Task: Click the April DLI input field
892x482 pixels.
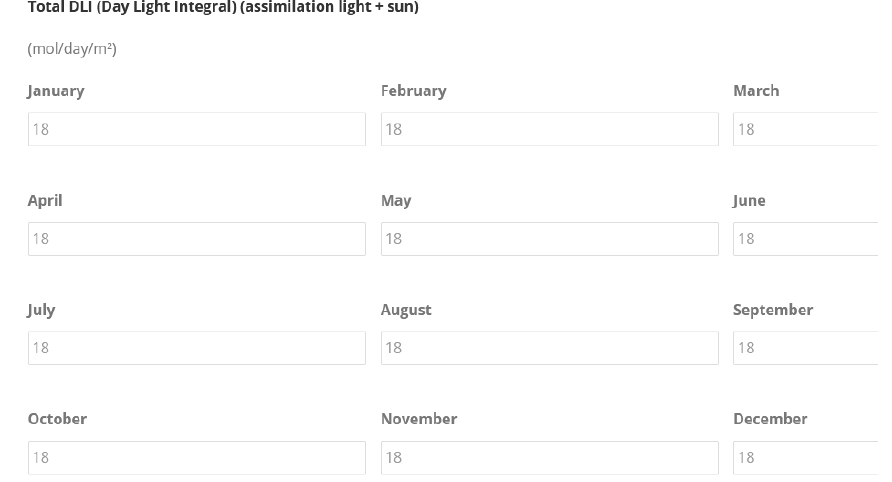Action: coord(196,239)
